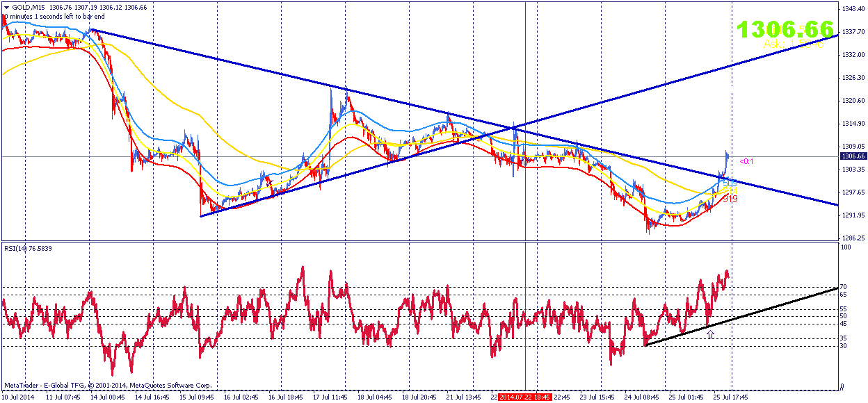
Task: Click the 1303.35 price axis label
Action: click(x=852, y=170)
